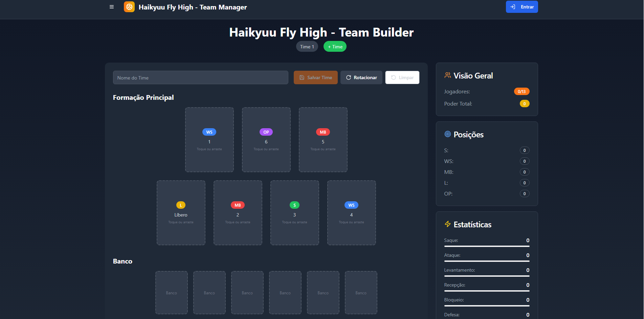
Task: Click the Bloqueio stat label
Action: click(454, 300)
